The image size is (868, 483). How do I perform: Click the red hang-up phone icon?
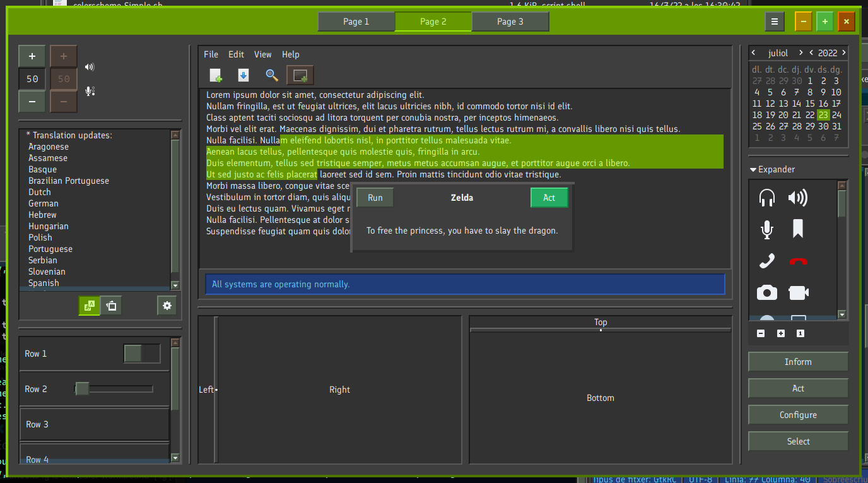[798, 261]
